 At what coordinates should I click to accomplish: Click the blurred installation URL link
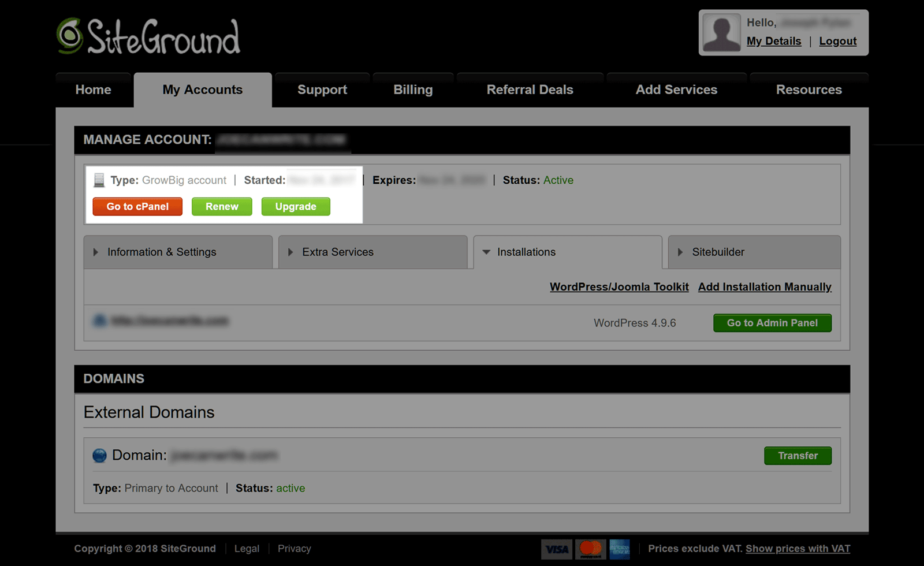pos(170,321)
